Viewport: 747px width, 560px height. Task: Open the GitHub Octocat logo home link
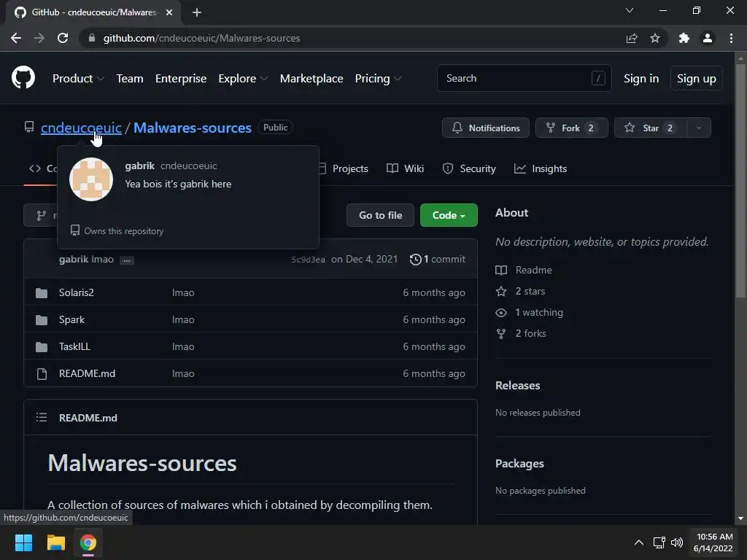coord(23,77)
